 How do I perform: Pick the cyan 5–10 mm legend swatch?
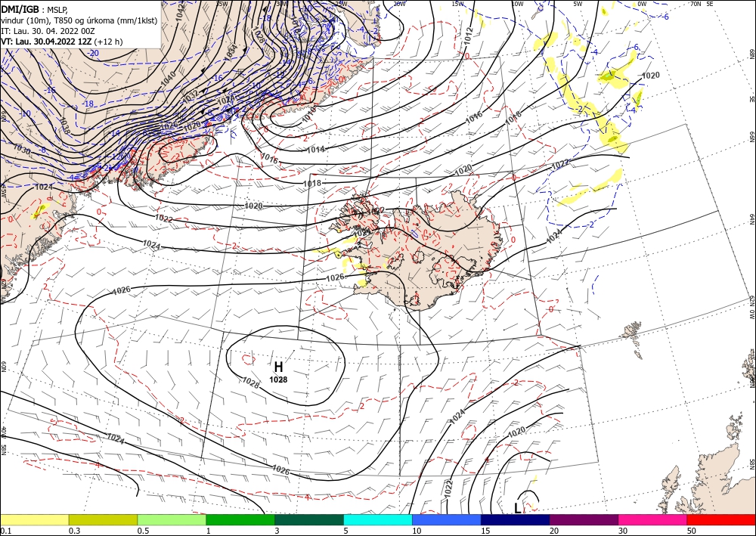(x=378, y=519)
